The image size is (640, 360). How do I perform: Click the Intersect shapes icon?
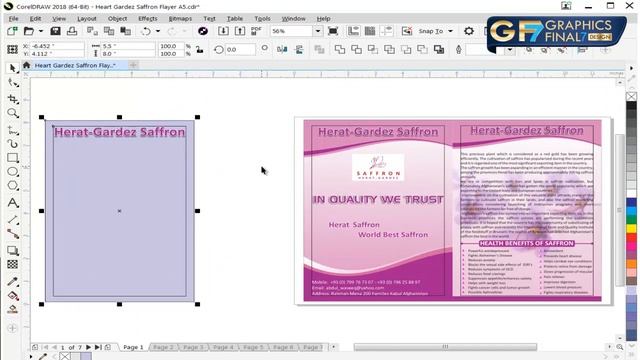[x=373, y=49]
